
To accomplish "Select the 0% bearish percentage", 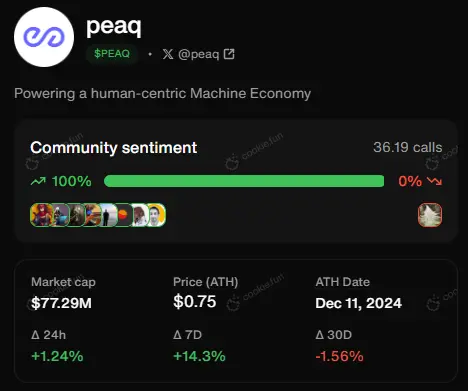I will point(410,181).
